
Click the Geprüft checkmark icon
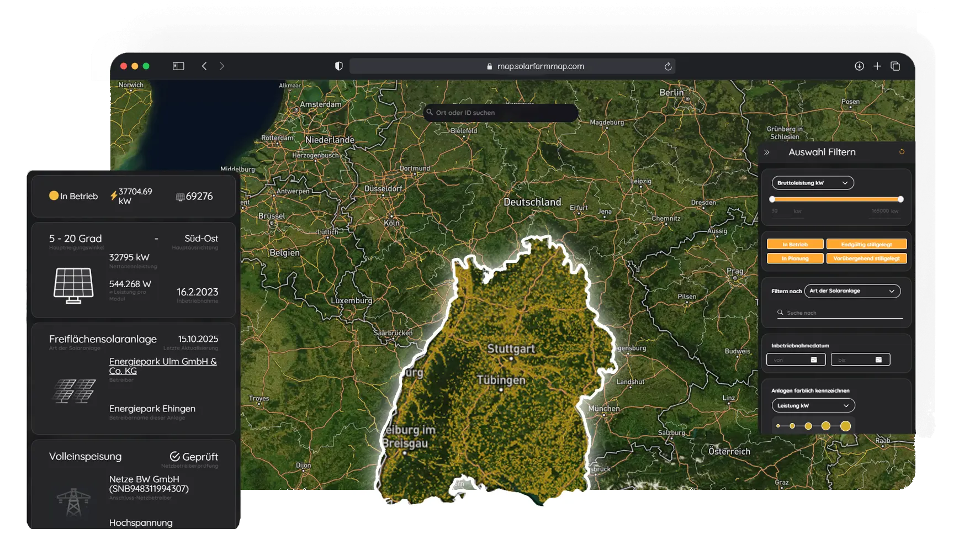coord(175,456)
